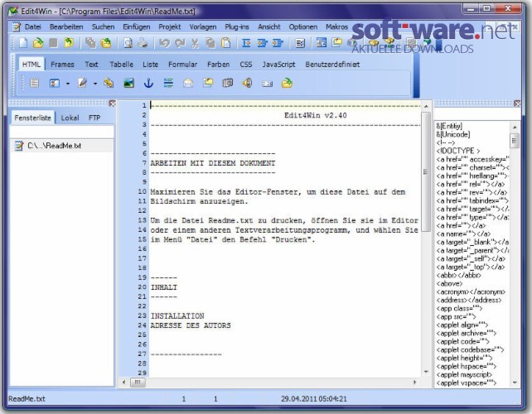Image resolution: width=532 pixels, height=414 pixels.
Task: Select <address></address> in the tag list
Action: click(469, 300)
